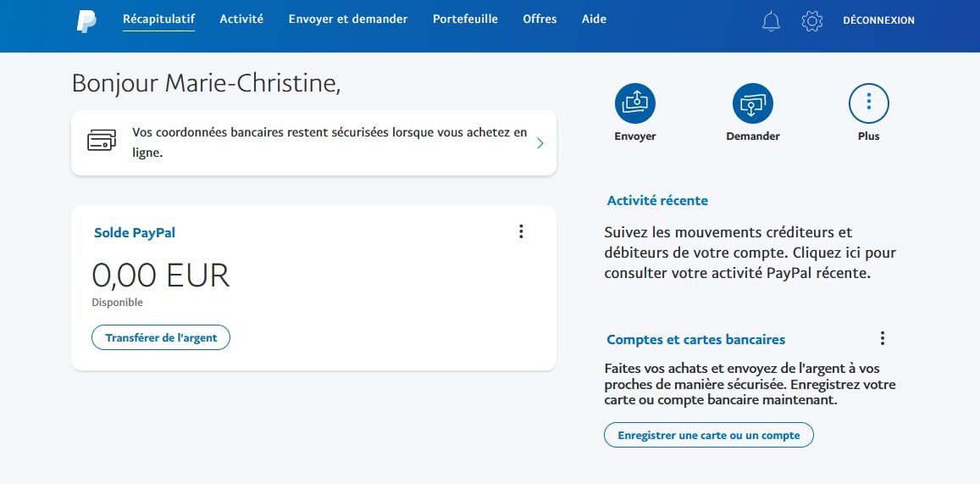Open the notifications bell icon
The image size is (980, 484).
click(772, 21)
